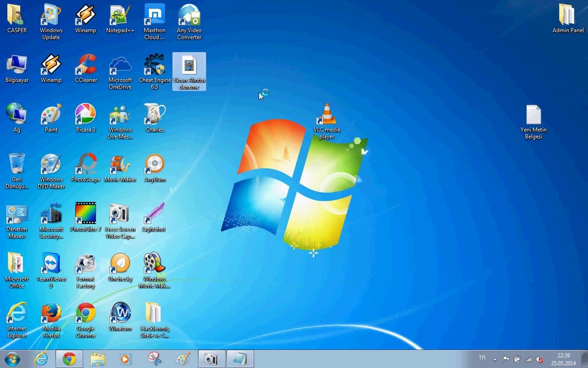
Task: Select the Microsoft Security Essentials shortcut
Action: [x=51, y=221]
